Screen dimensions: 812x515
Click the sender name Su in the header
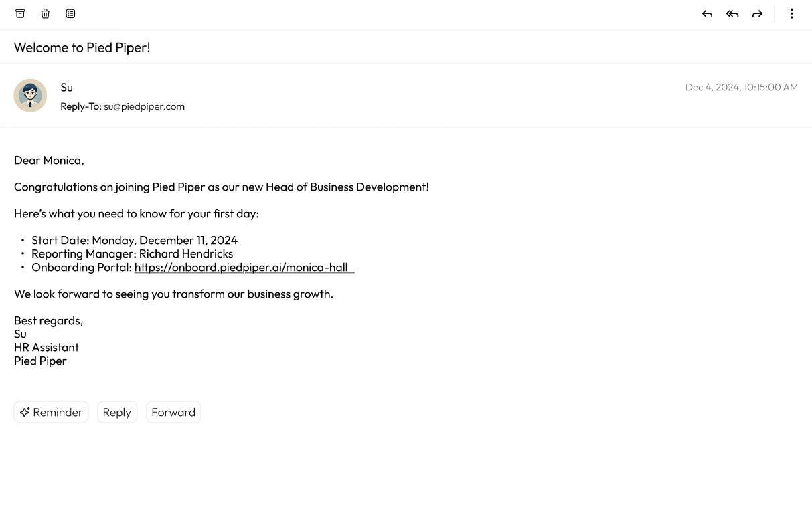[66, 88]
